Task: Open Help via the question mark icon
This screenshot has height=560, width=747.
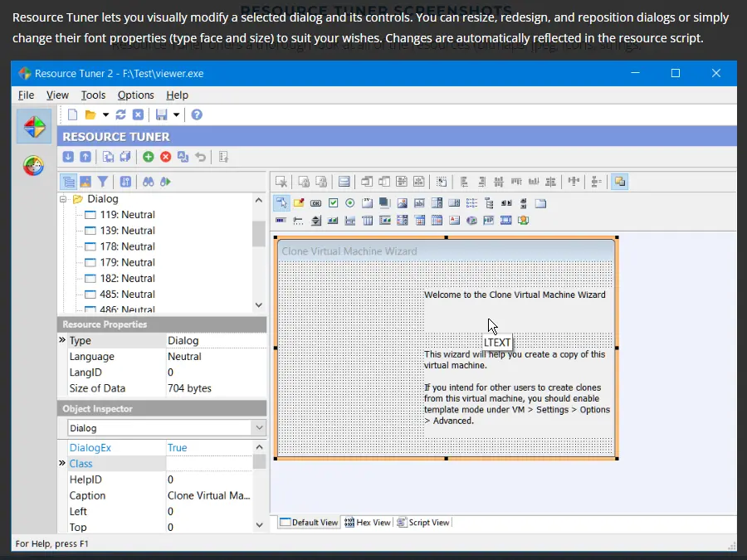Action: (x=197, y=114)
